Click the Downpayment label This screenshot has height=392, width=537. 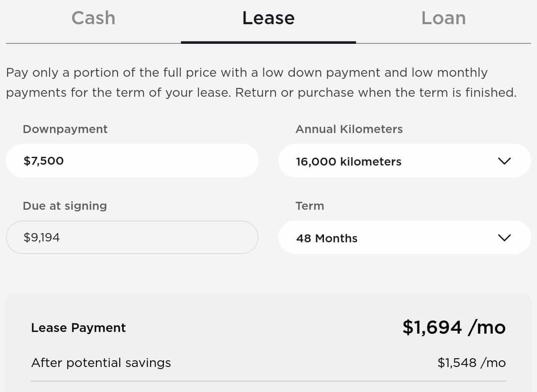point(65,129)
